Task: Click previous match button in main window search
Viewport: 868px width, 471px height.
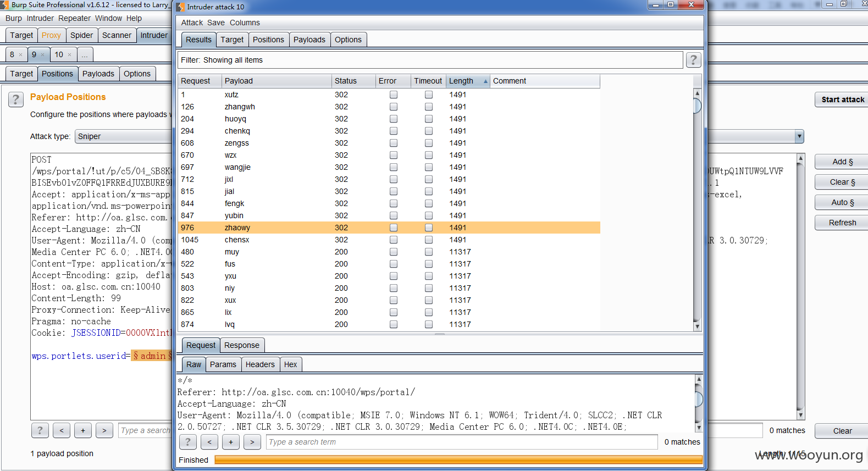Action: [62, 430]
